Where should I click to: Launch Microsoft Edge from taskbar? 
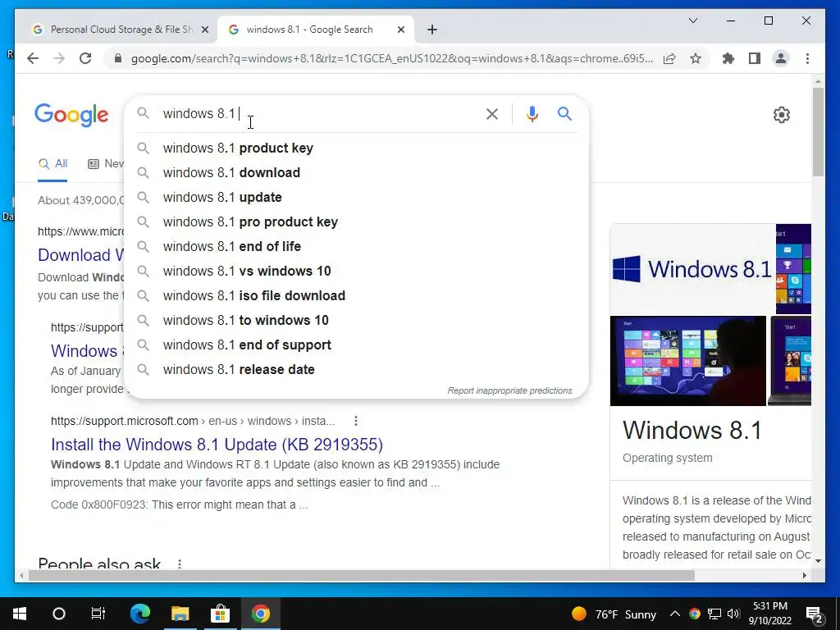(140, 614)
